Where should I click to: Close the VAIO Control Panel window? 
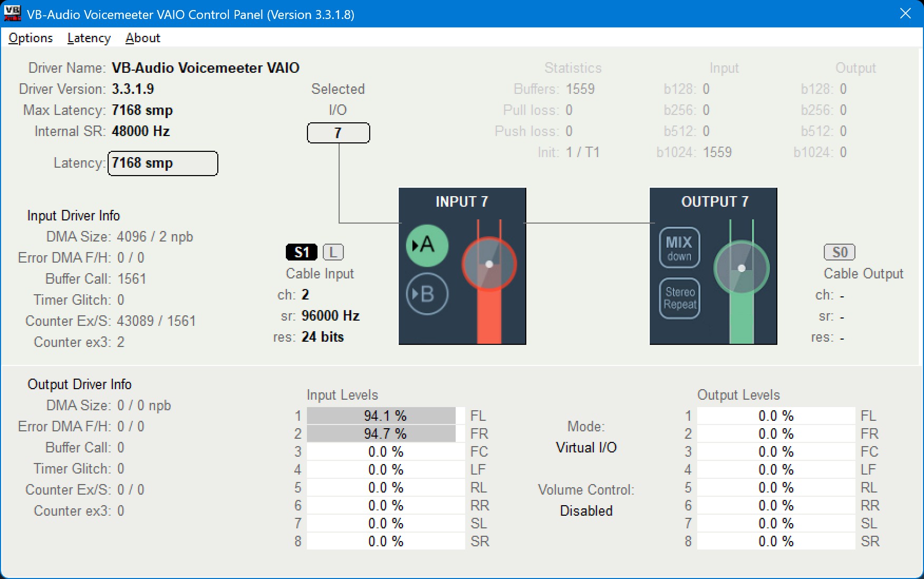tap(906, 14)
